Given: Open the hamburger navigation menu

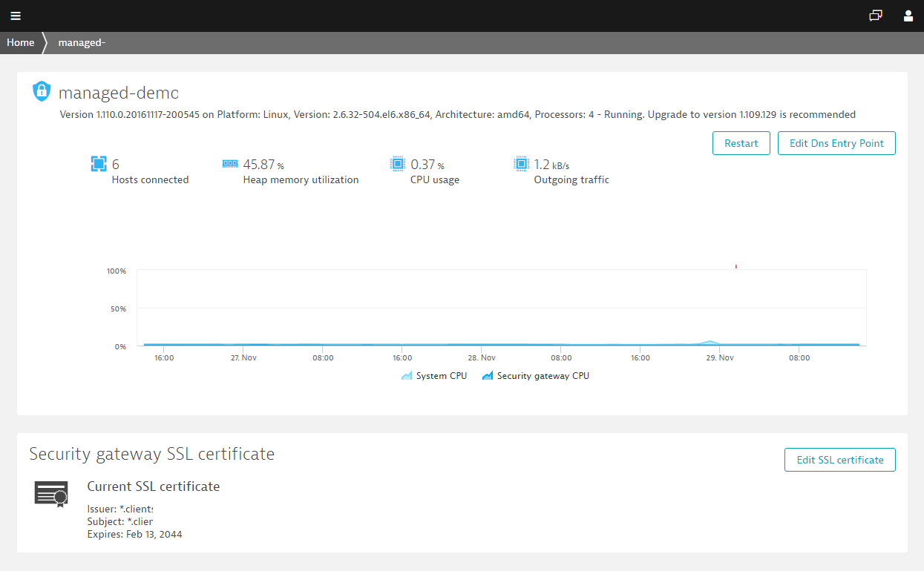Looking at the screenshot, I should pyautogui.click(x=16, y=16).
